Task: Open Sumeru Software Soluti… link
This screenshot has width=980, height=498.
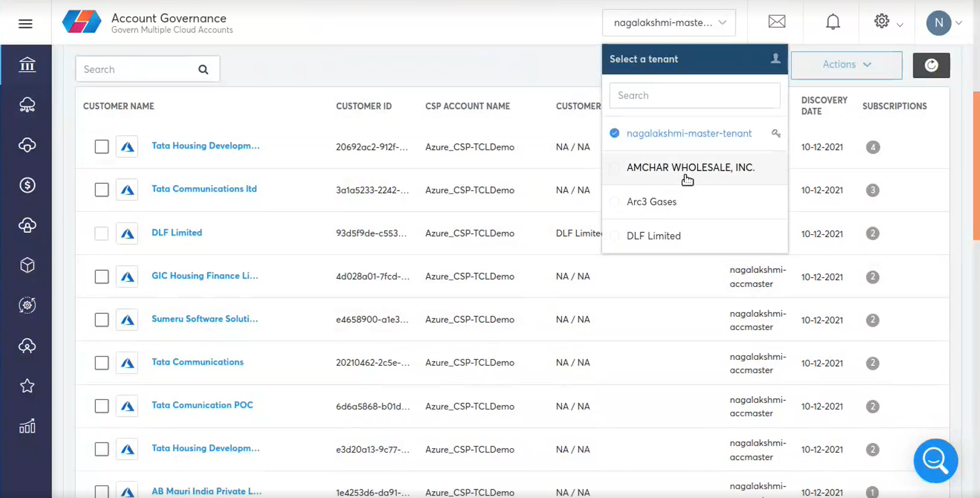Action: 205,318
